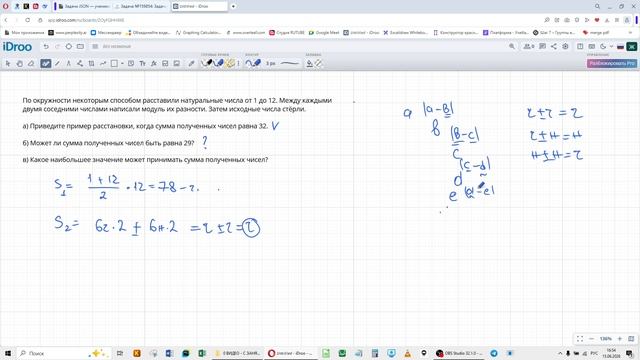Toggle the split panel layout

[x=580, y=47]
